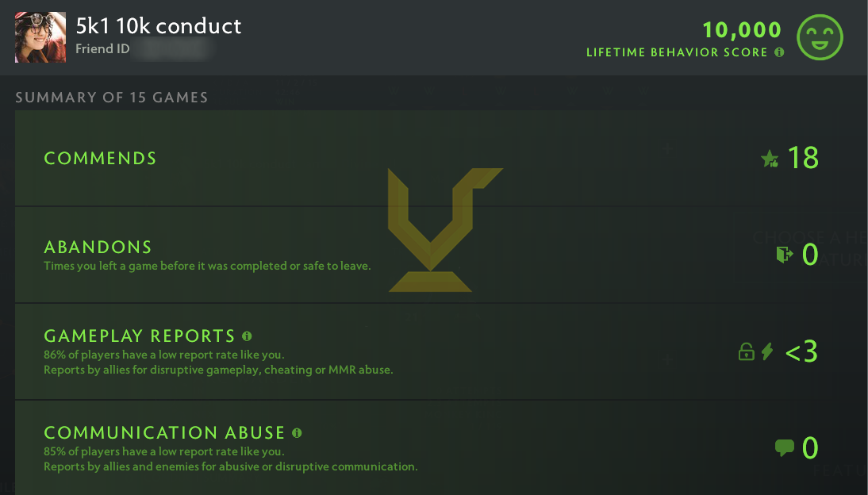Click the speech bubble Communication Abuse icon

coord(784,448)
